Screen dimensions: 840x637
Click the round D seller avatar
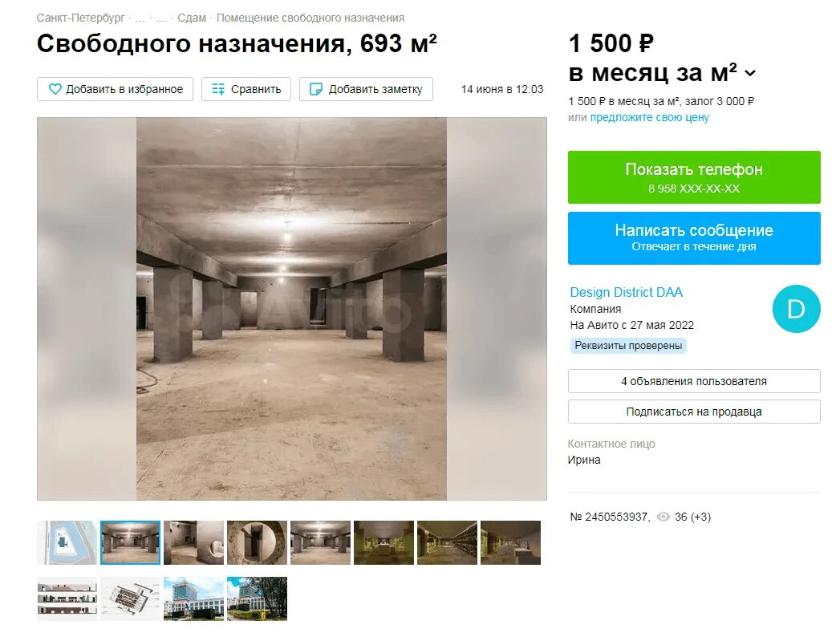796,309
